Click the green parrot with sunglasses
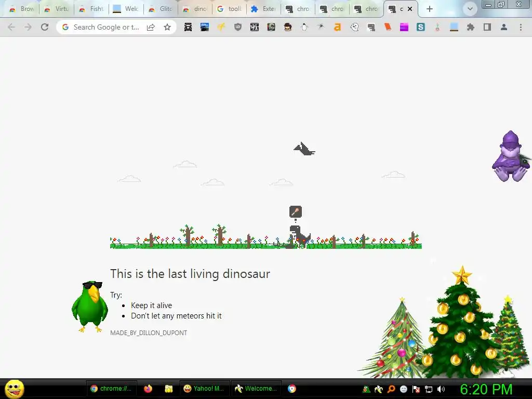The width and height of the screenshot is (532, 399). click(90, 307)
